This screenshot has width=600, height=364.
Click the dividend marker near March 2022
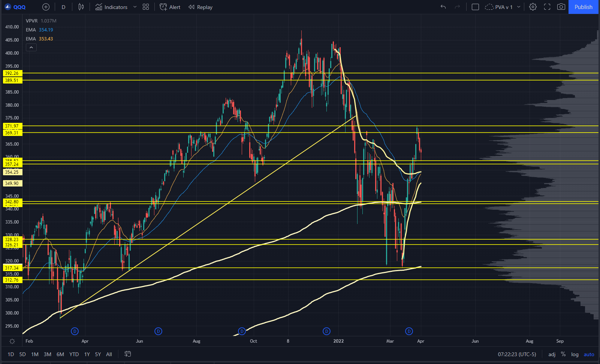tap(409, 331)
